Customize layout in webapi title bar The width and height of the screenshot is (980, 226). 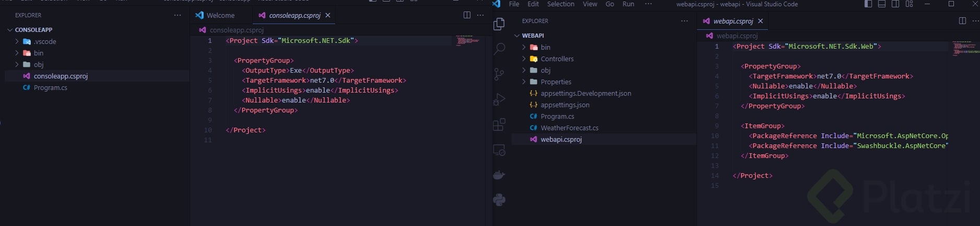[910, 4]
